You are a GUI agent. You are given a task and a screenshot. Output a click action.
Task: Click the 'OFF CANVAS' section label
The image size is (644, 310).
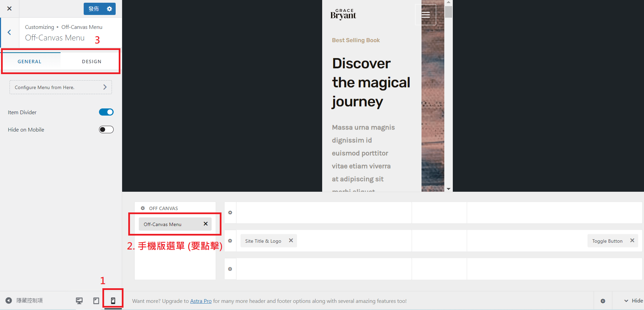tap(163, 208)
